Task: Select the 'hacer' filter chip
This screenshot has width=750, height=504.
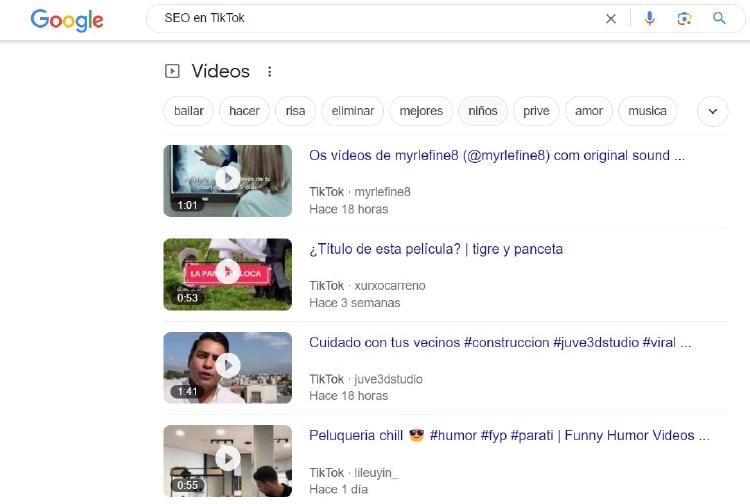Action: click(244, 111)
